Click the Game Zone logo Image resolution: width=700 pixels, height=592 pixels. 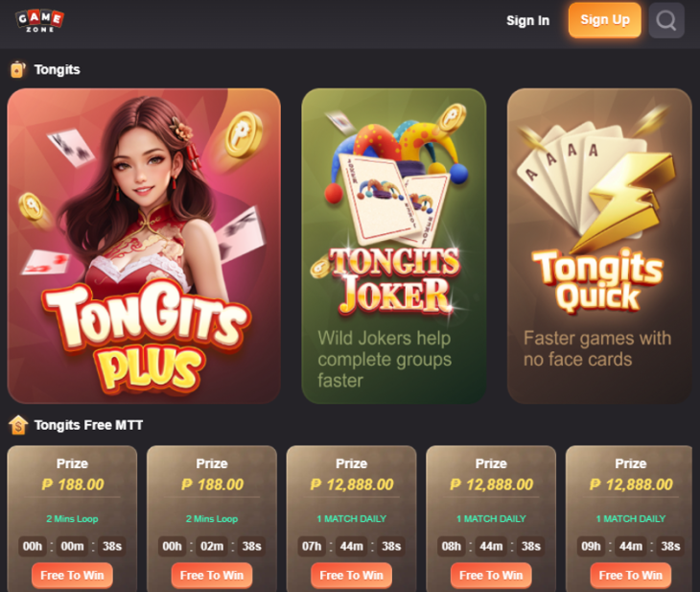coord(39,21)
